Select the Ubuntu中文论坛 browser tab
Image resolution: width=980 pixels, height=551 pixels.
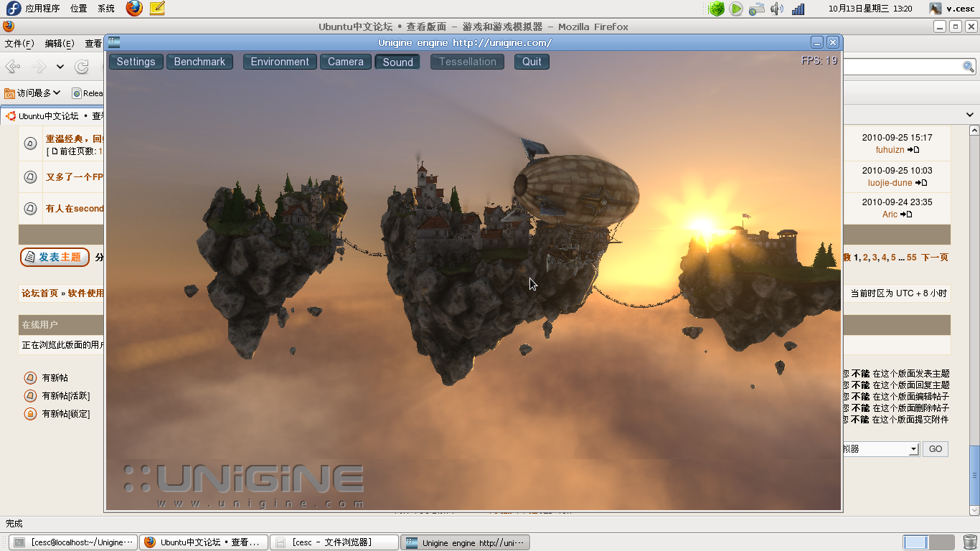point(53,116)
